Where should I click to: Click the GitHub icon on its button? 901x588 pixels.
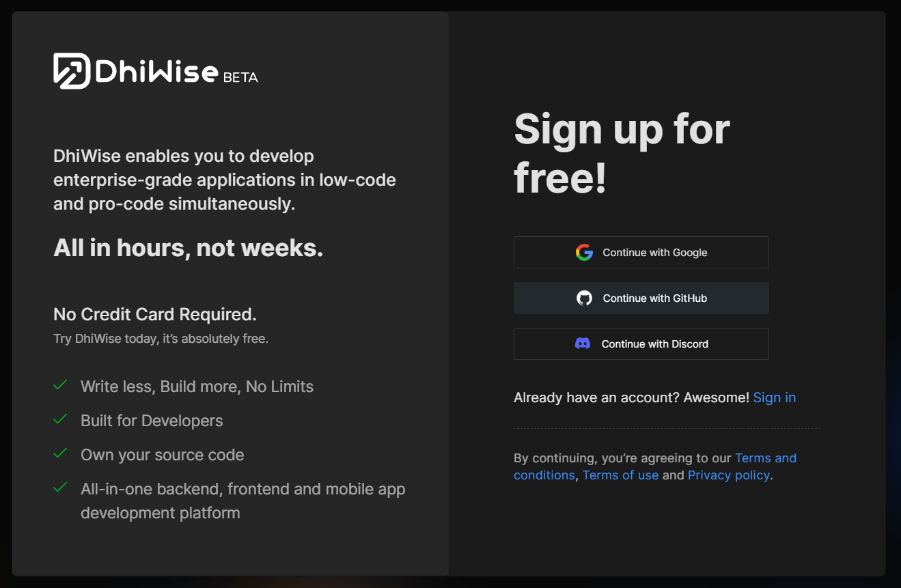[585, 298]
